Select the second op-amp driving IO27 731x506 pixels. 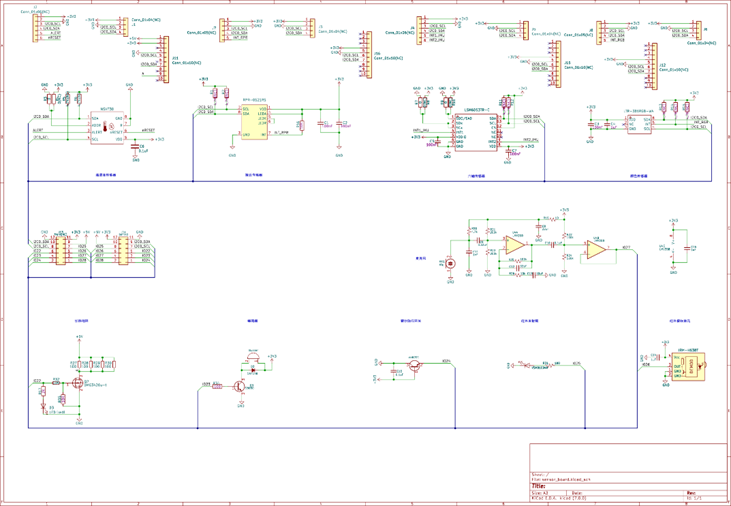(x=597, y=250)
